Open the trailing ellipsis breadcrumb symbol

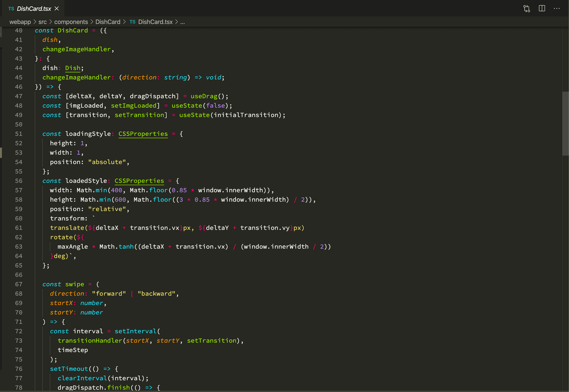pos(182,22)
